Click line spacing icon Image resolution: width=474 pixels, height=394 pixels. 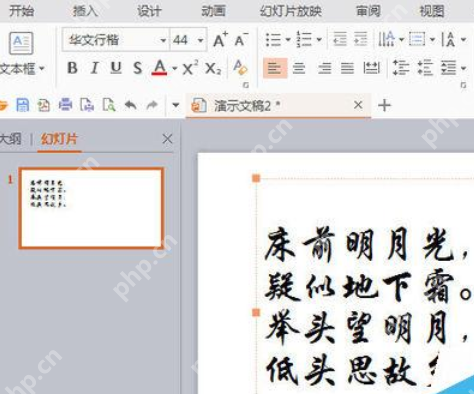pos(400,68)
